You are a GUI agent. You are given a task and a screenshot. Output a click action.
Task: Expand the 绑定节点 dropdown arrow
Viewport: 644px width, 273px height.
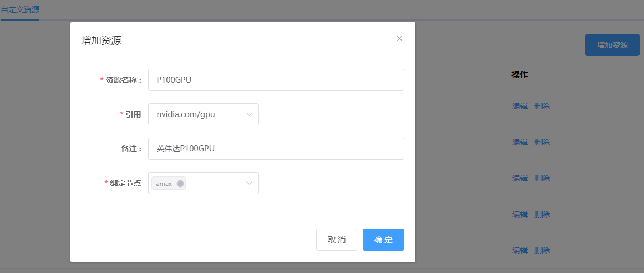[x=249, y=183]
